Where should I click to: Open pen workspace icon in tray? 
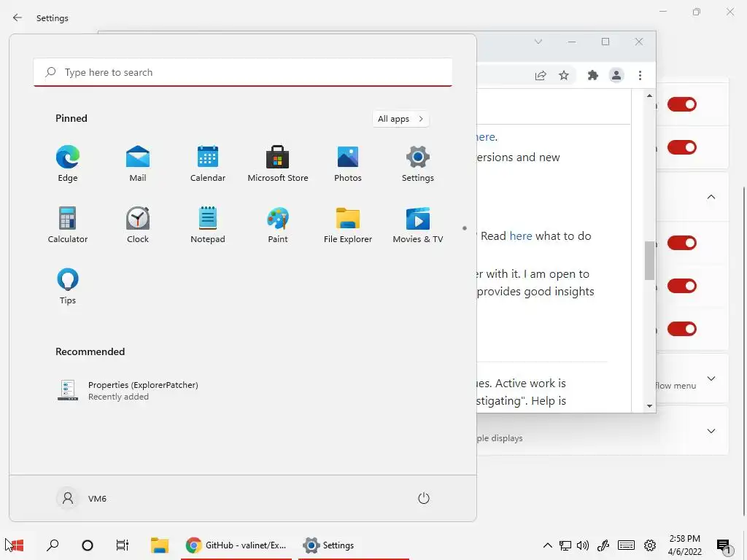click(603, 545)
